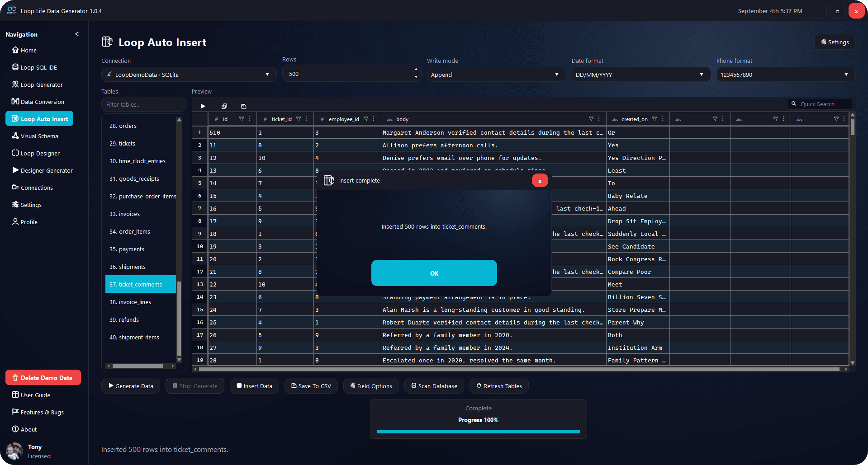Select the shipment_items table
The height and width of the screenshot is (465, 868).
pos(140,337)
